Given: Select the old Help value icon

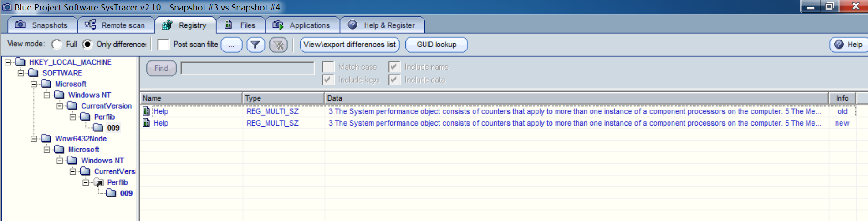Looking at the screenshot, I should tap(146, 111).
